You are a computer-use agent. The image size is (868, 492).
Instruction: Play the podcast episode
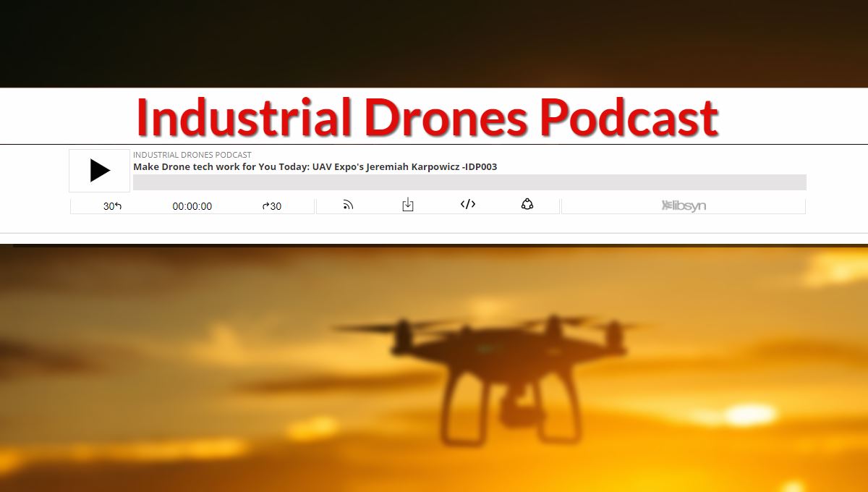[x=100, y=171]
